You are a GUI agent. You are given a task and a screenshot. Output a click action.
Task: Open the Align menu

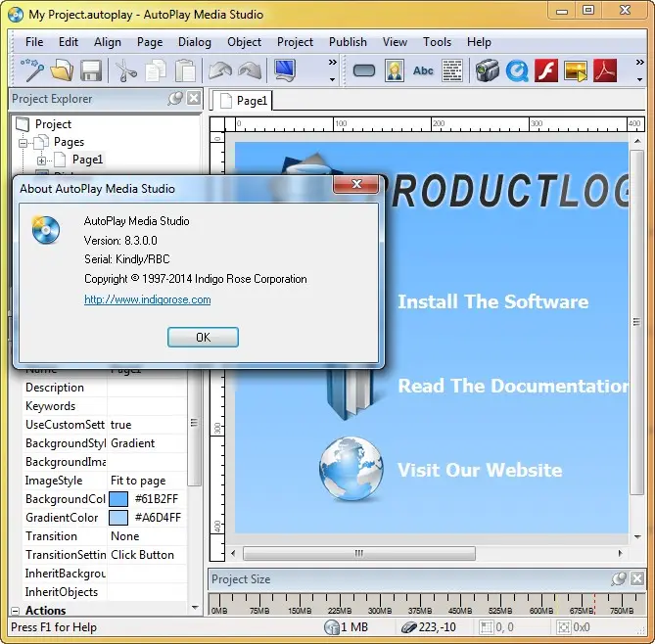(108, 42)
